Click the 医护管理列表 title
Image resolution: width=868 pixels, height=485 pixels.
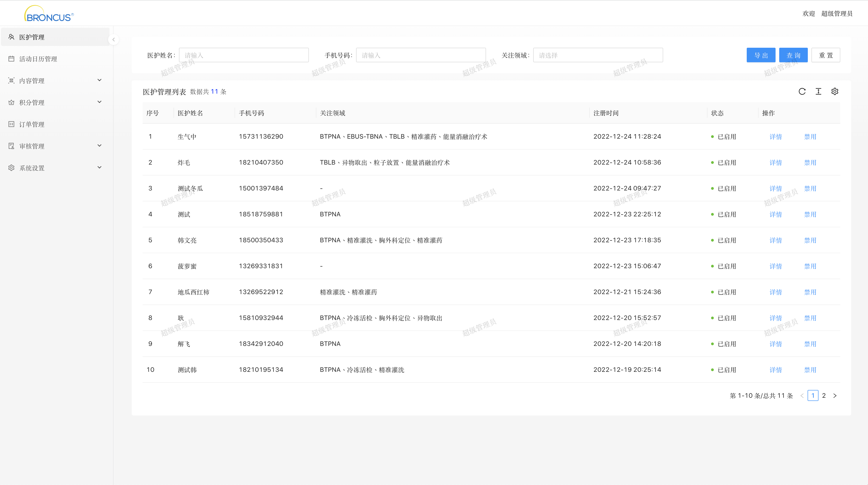(x=164, y=92)
